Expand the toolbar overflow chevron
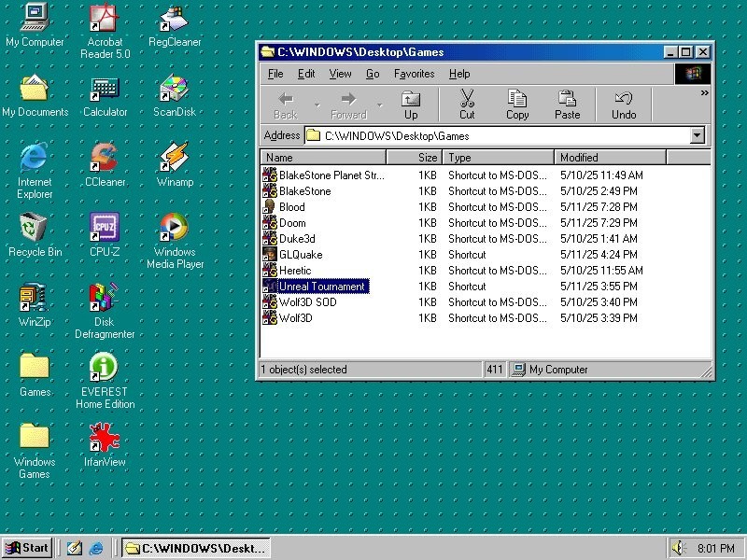 704,93
